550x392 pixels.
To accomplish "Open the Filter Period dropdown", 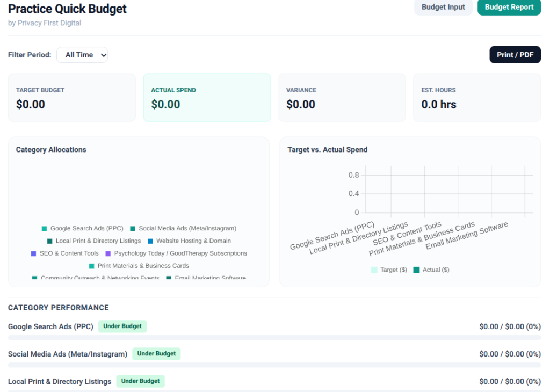I will tap(82, 55).
